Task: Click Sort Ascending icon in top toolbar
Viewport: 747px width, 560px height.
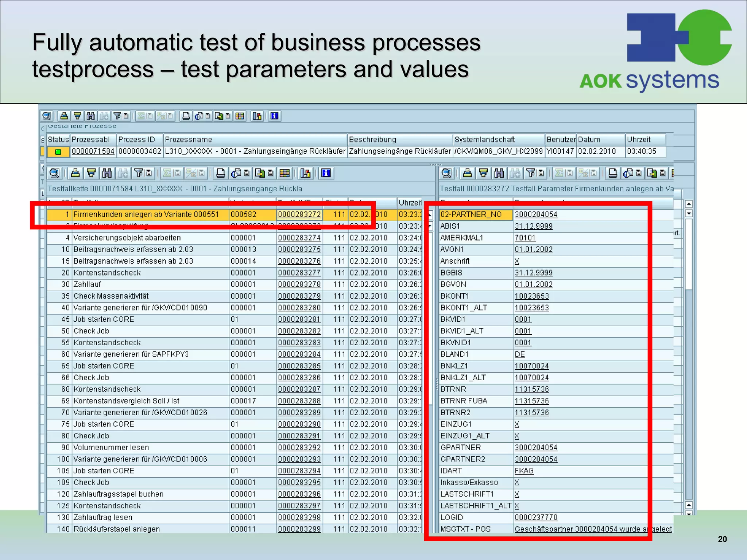Action: [x=64, y=116]
